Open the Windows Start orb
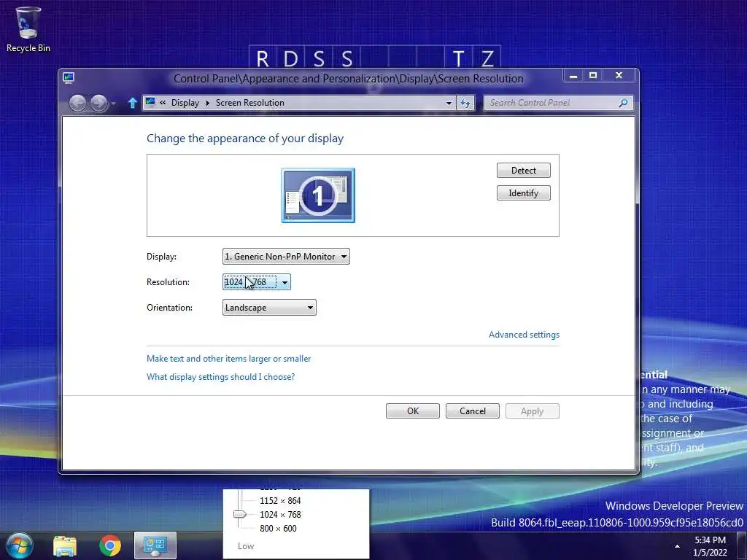This screenshot has width=747, height=560. click(x=19, y=545)
